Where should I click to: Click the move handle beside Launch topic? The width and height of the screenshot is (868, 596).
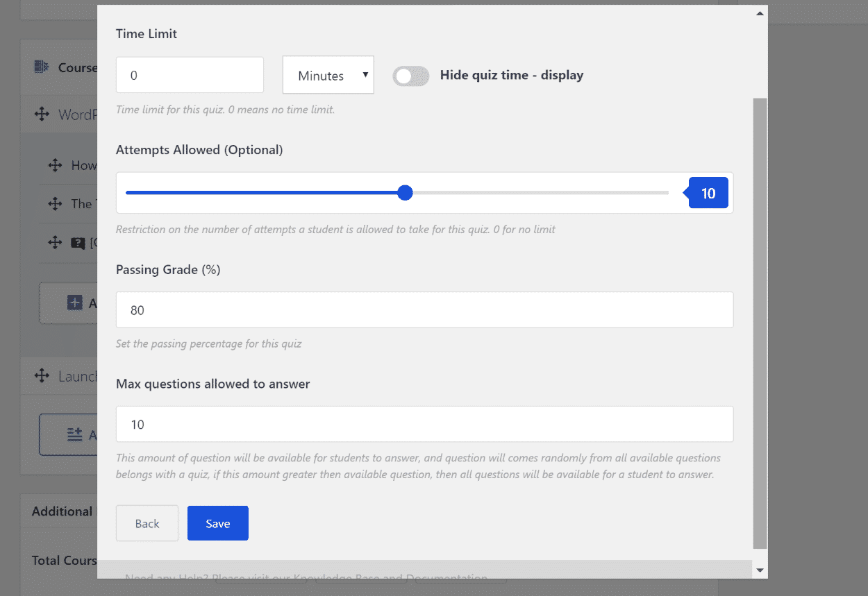42,376
